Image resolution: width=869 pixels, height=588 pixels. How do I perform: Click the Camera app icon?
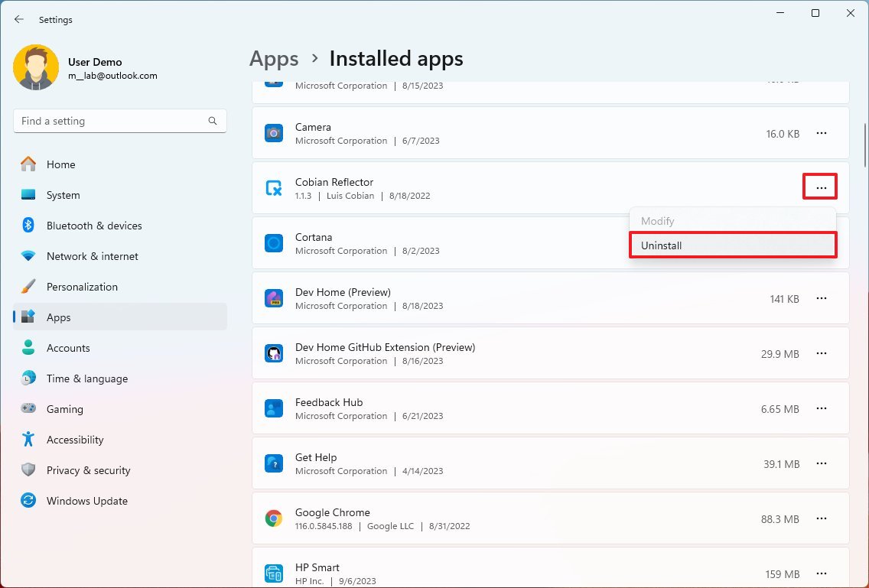coord(274,133)
